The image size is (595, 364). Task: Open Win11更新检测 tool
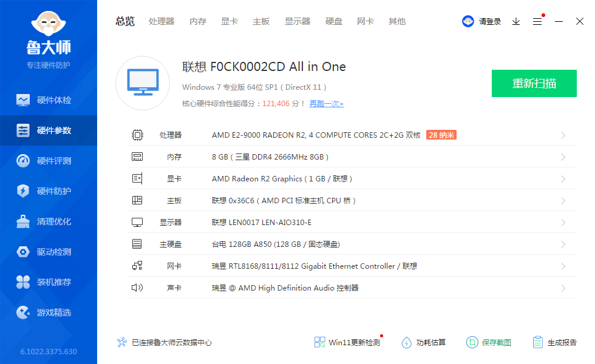[347, 342]
